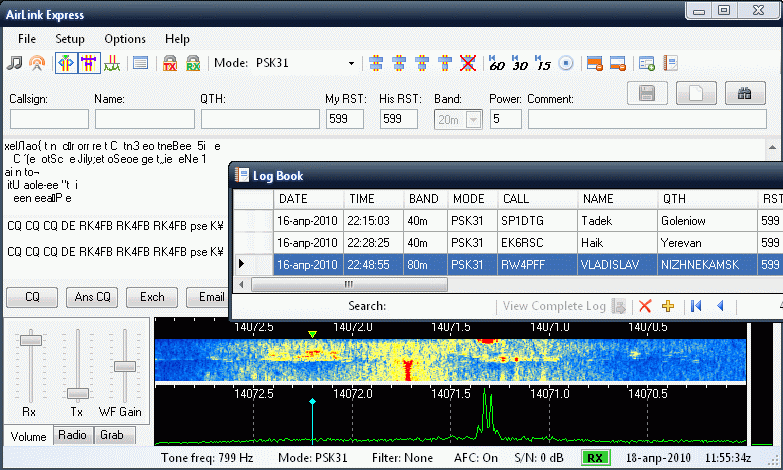Adjust the Rx volume slider
The image size is (783, 470).
[x=30, y=340]
